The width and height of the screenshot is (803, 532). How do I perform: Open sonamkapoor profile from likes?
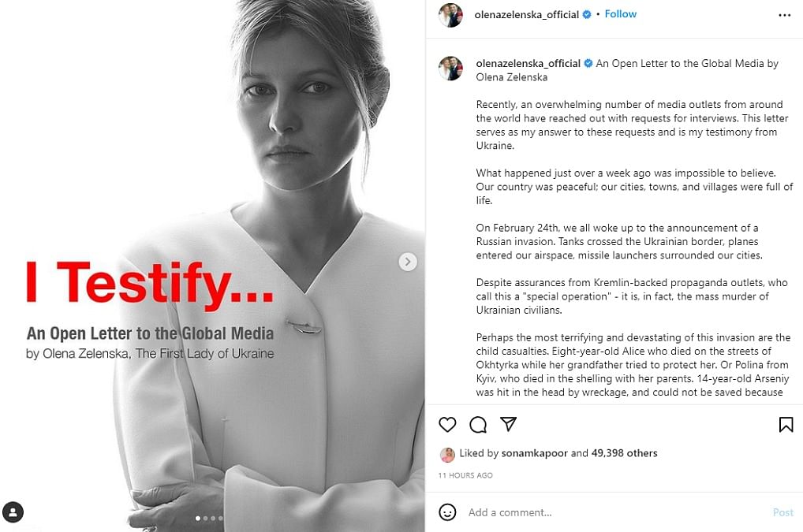tap(534, 453)
